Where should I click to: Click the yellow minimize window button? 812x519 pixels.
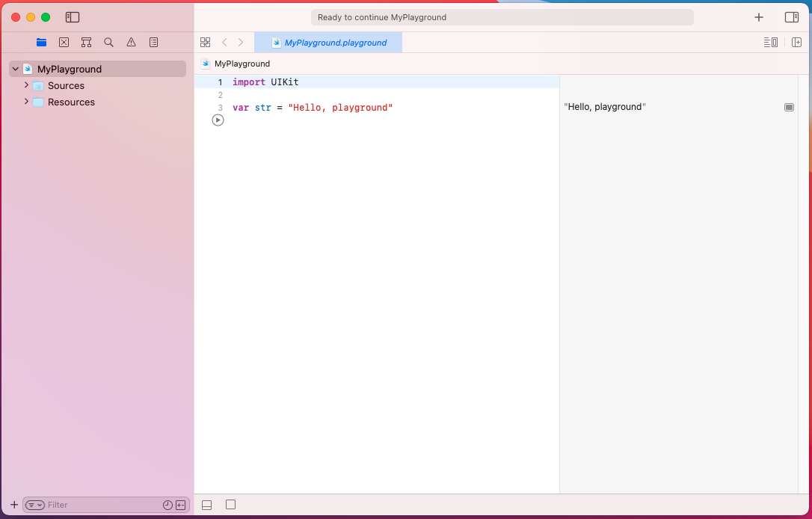(31, 17)
